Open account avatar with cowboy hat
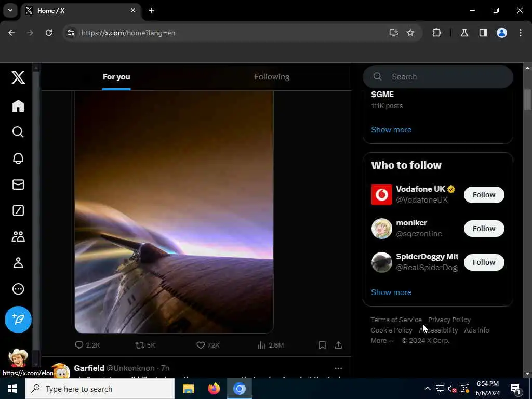This screenshot has width=532, height=399. (18, 358)
